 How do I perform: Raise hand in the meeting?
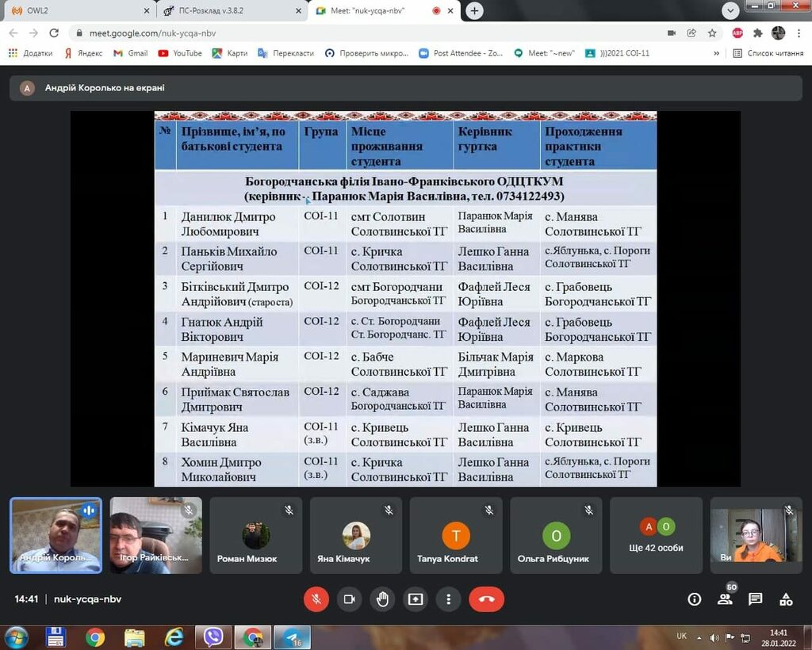(x=382, y=599)
